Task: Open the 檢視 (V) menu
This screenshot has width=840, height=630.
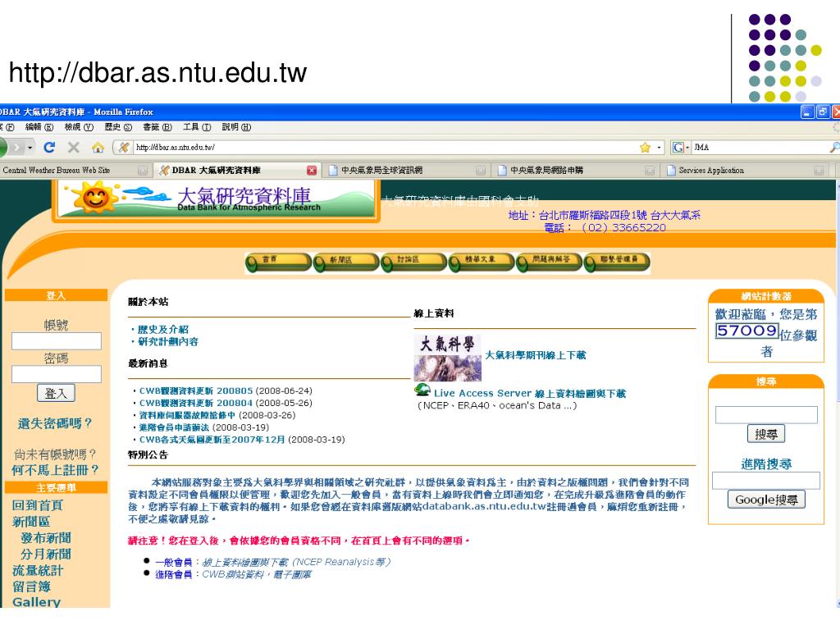Action: tap(79, 127)
